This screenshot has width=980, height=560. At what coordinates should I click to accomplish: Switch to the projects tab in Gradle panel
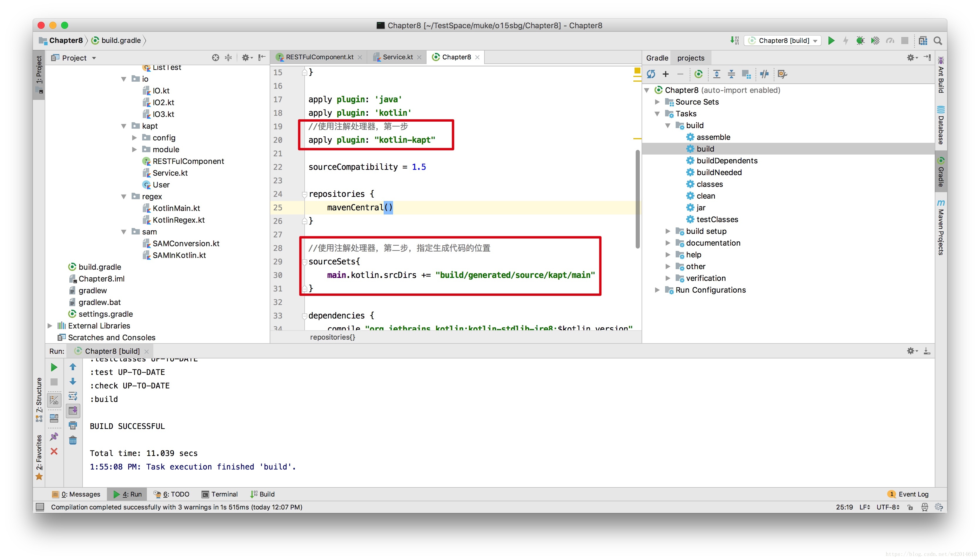[691, 58]
